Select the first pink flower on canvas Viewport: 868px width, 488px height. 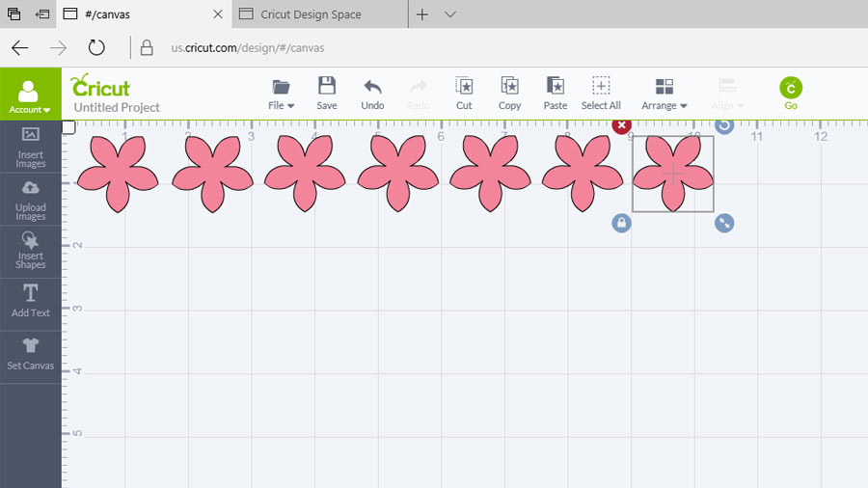coord(117,173)
